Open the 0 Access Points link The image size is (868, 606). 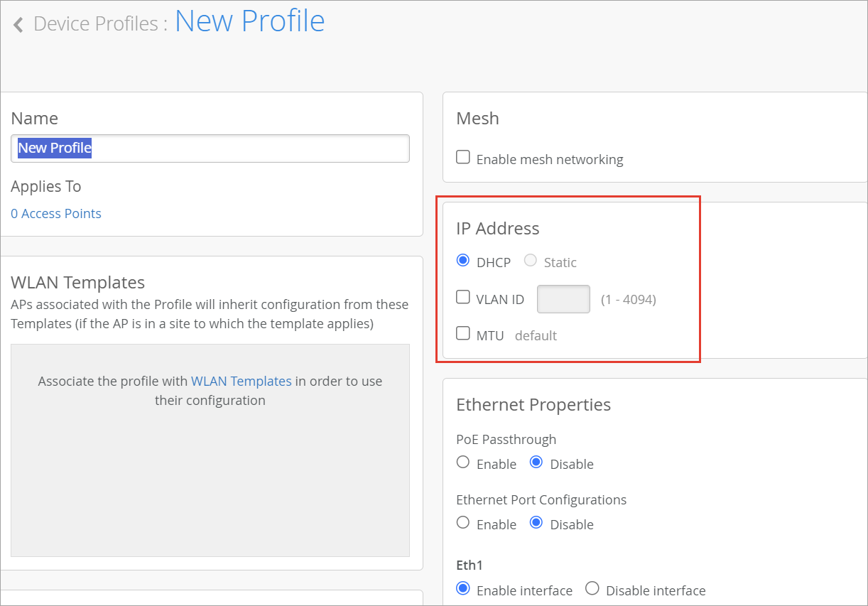point(56,214)
